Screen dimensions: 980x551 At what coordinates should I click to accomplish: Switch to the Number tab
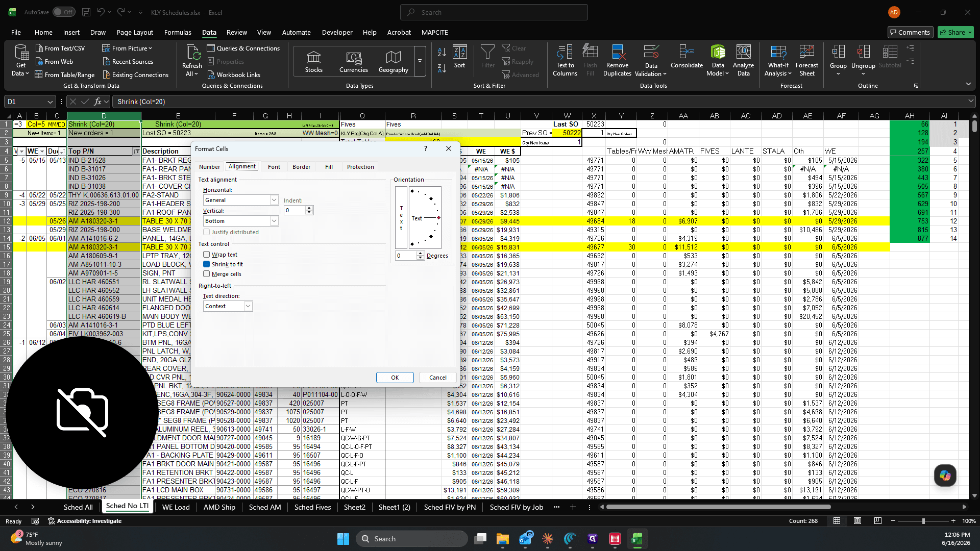pos(209,167)
